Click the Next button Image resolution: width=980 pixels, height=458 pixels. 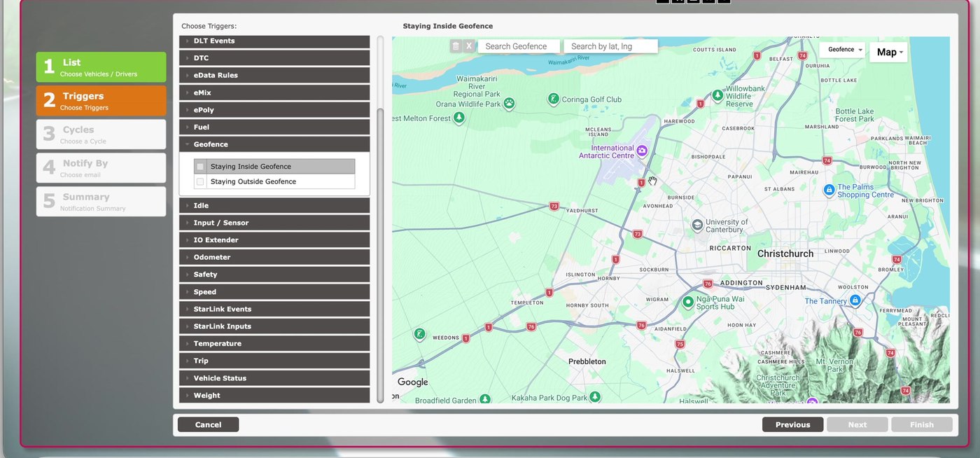point(857,424)
